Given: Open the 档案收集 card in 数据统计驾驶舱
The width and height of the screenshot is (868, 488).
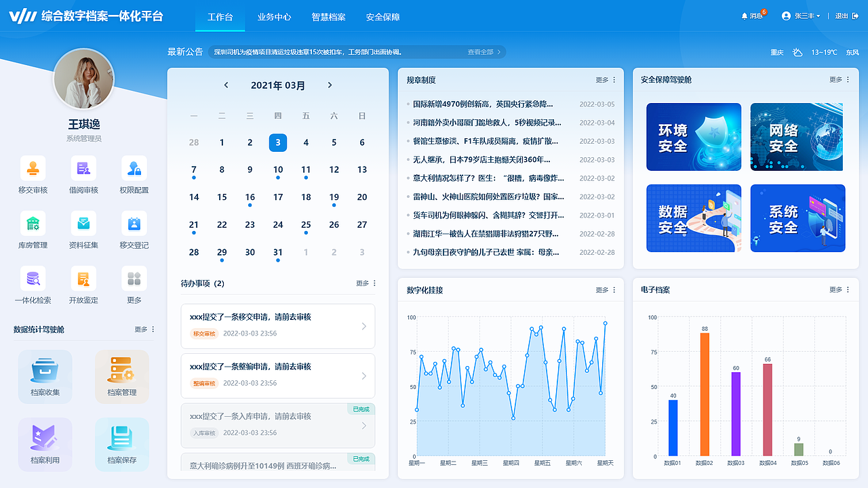Looking at the screenshot, I should [45, 376].
